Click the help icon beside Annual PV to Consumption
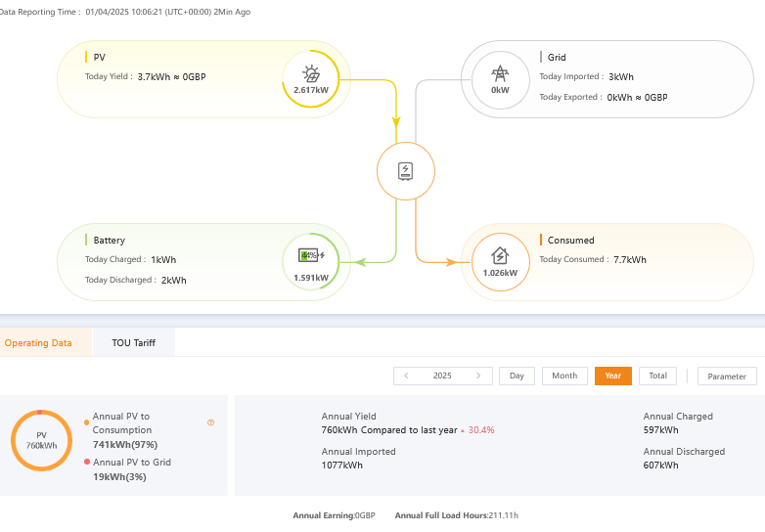Viewport: 765px width, 532px height. point(210,422)
